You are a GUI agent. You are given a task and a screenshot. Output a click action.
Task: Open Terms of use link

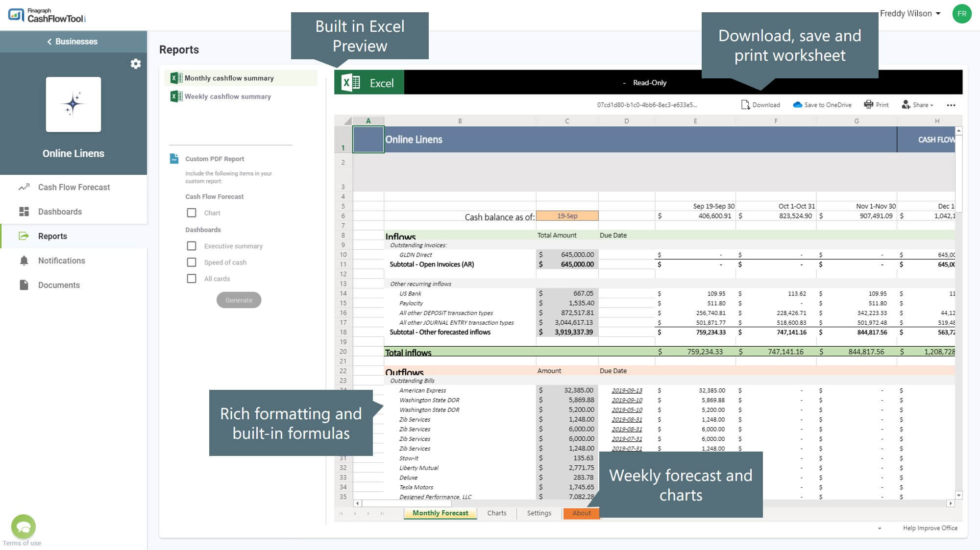click(x=22, y=543)
